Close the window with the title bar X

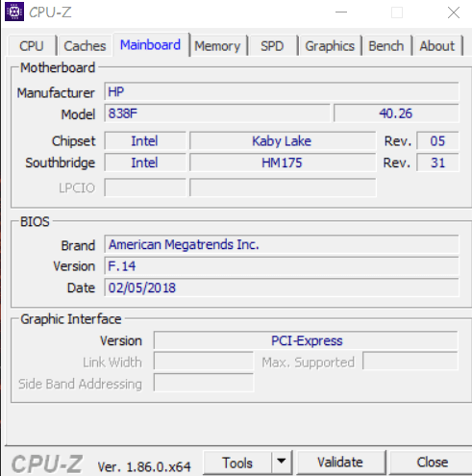click(x=454, y=13)
